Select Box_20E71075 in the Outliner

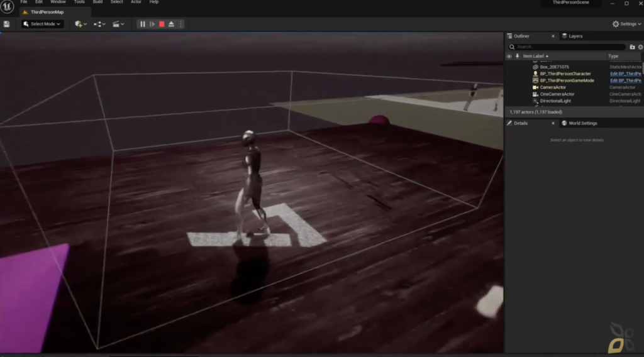pyautogui.click(x=555, y=67)
